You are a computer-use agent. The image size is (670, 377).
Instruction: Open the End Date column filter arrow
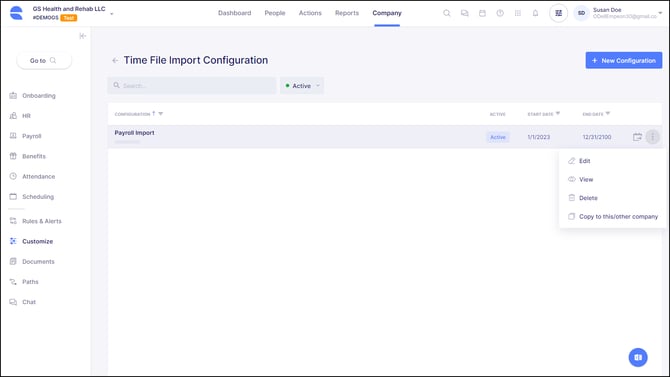pos(608,114)
